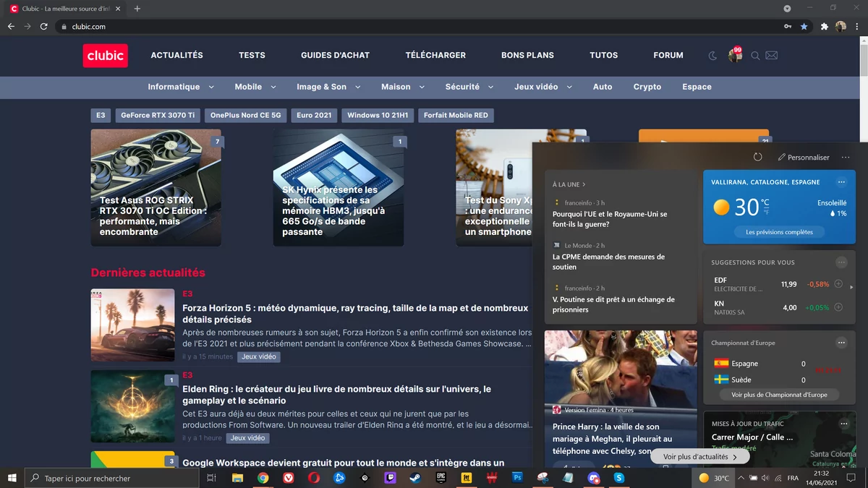Expand the À LA UNE section chevron
The height and width of the screenshot is (488, 868).
tap(584, 184)
